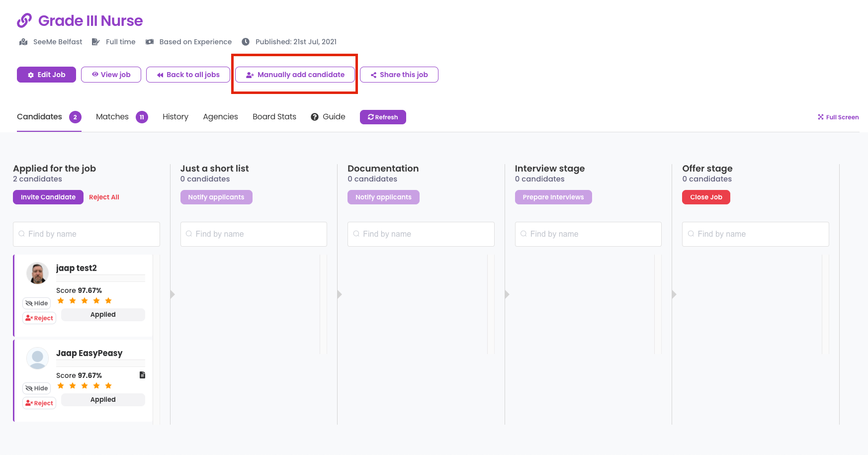Rate jaap test2 with the first star

(61, 301)
